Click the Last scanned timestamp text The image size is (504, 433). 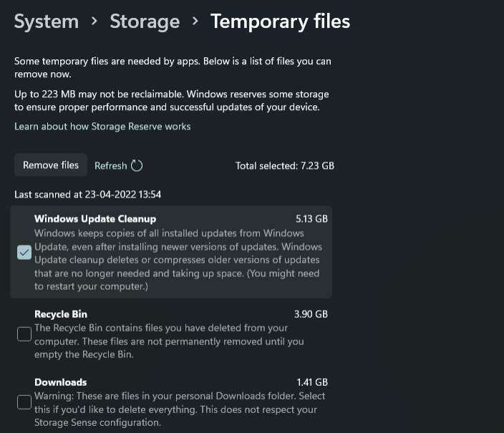pyautogui.click(x=87, y=195)
